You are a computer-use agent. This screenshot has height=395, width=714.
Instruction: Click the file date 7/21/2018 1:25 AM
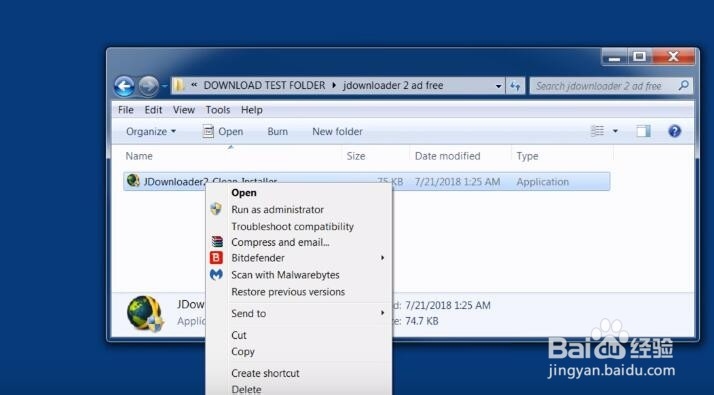(457, 182)
